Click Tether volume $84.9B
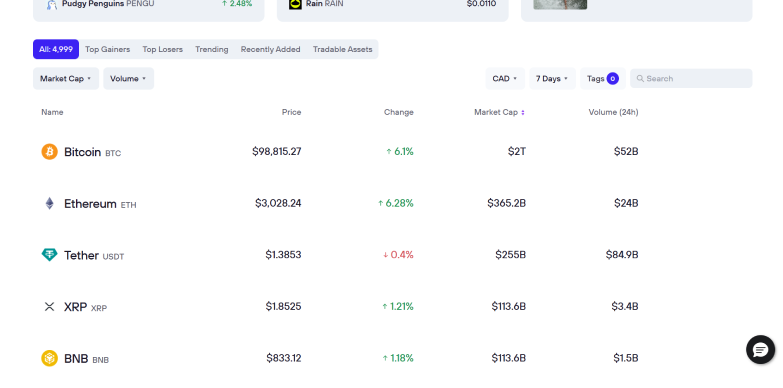783x388 pixels. click(622, 255)
